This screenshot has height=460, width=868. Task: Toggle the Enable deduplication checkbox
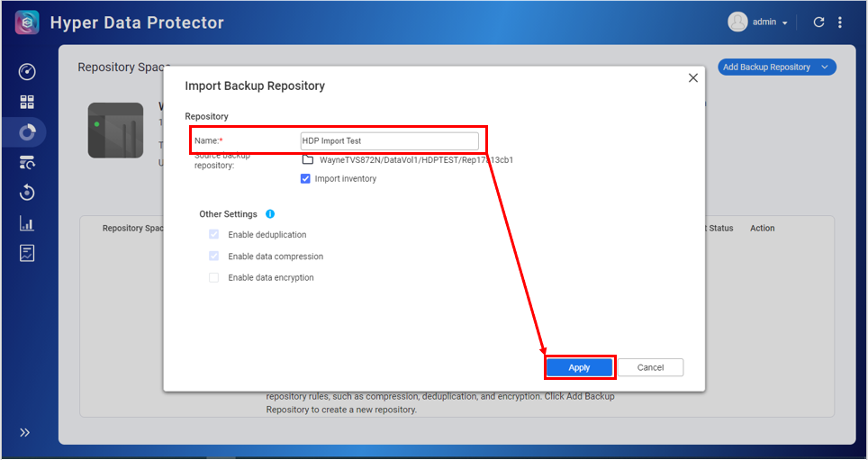(213, 235)
